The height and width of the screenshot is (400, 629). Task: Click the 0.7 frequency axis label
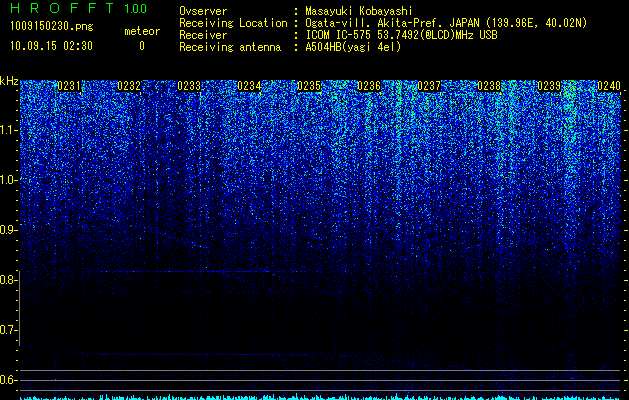8,330
